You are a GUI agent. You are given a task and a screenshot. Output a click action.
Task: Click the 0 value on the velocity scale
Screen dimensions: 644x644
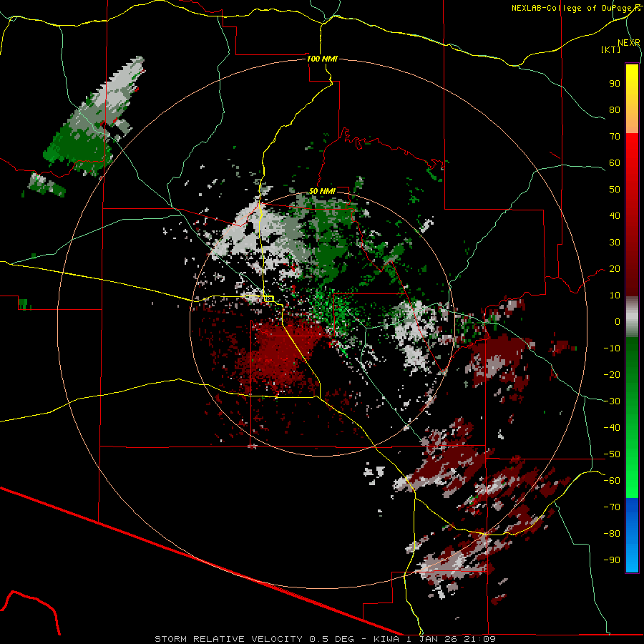[618, 321]
